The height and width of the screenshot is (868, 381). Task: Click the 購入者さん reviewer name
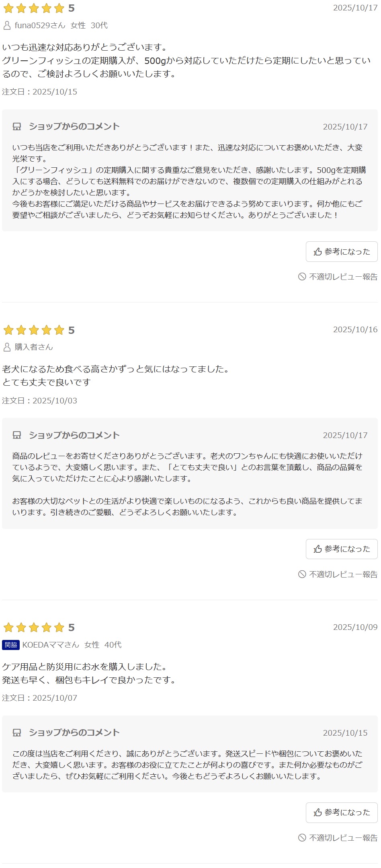[34, 347]
